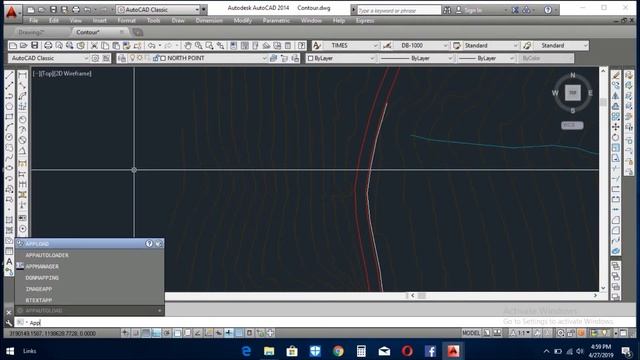The width and height of the screenshot is (640, 360).
Task: Click NORTH POINT layer color swatch
Action: tap(163, 58)
